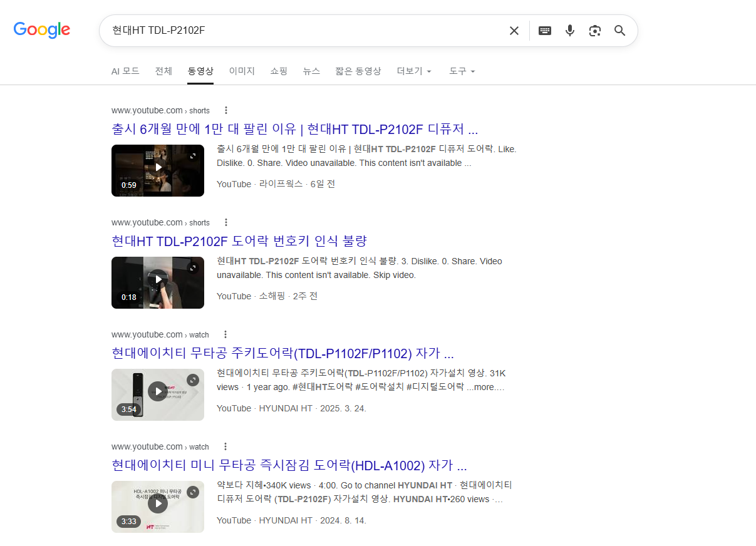Image resolution: width=756 pixels, height=546 pixels.
Task: Expand the preview on the 0:18 video thumbnail
Action: (193, 267)
